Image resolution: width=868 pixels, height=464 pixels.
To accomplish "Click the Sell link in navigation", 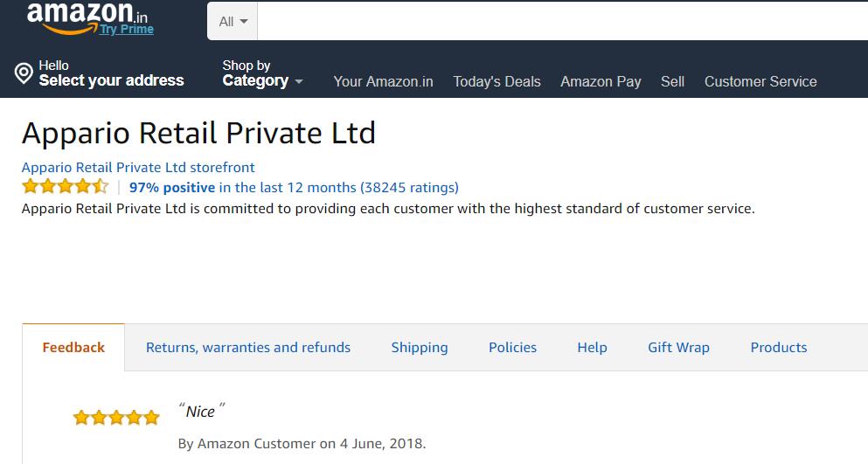I will point(672,81).
